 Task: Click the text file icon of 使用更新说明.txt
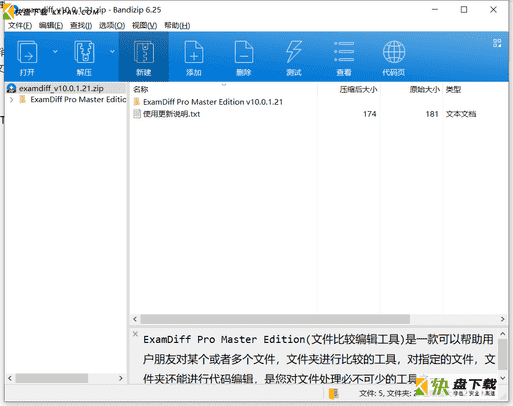tap(137, 114)
